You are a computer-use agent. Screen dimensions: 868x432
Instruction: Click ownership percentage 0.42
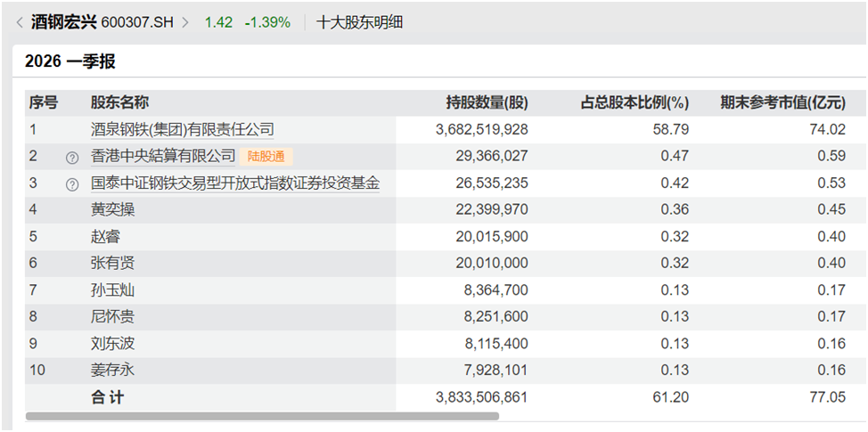[676, 183]
